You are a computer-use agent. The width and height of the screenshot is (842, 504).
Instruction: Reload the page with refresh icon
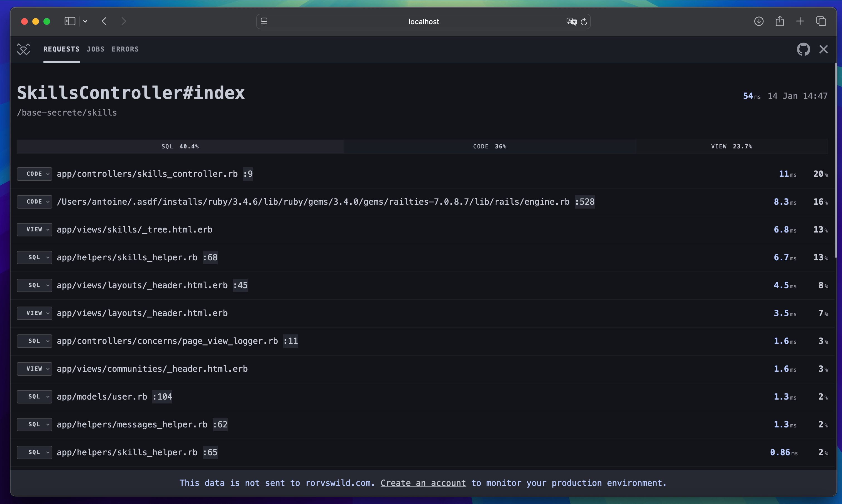[x=584, y=21]
